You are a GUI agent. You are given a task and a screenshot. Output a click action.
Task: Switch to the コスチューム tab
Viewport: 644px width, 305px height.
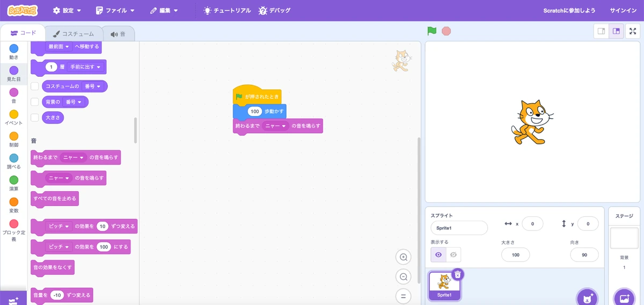[x=74, y=33]
